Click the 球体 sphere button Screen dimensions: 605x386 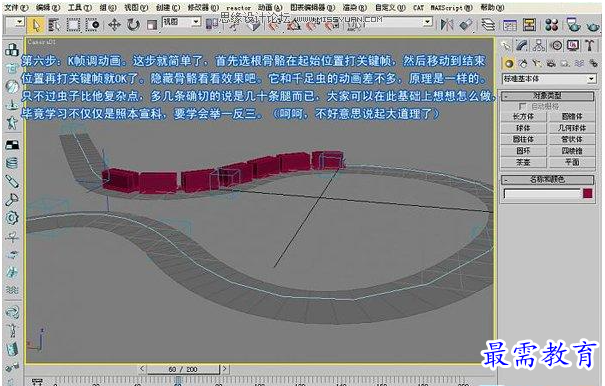pos(523,128)
